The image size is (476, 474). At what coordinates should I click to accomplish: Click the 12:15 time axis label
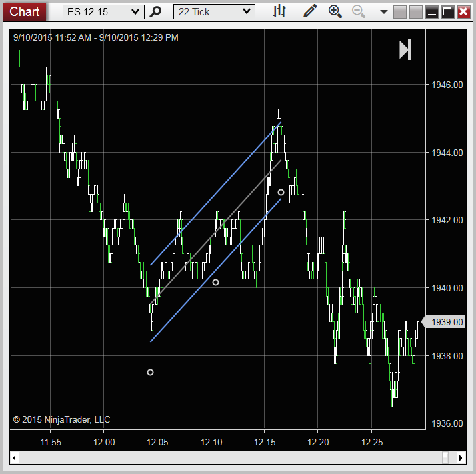(265, 442)
